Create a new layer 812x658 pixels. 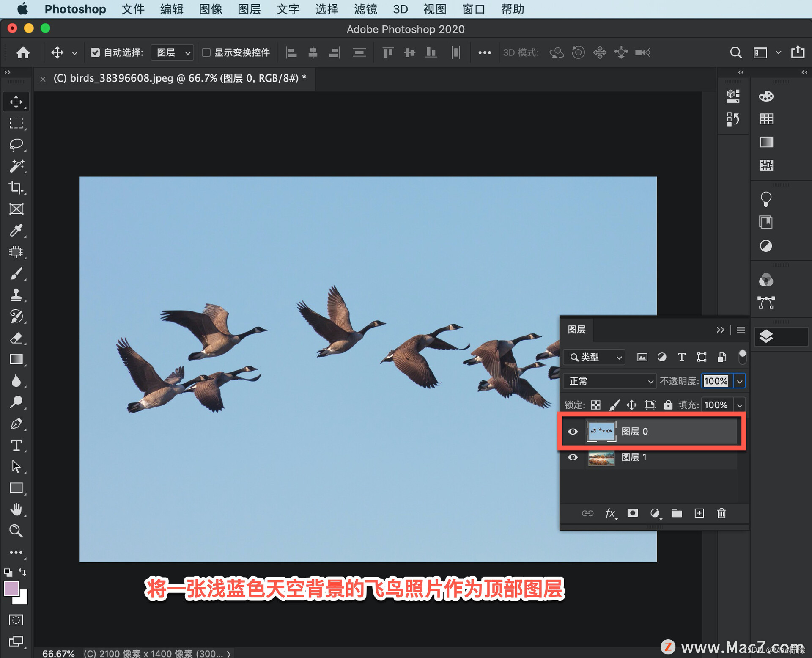click(699, 513)
